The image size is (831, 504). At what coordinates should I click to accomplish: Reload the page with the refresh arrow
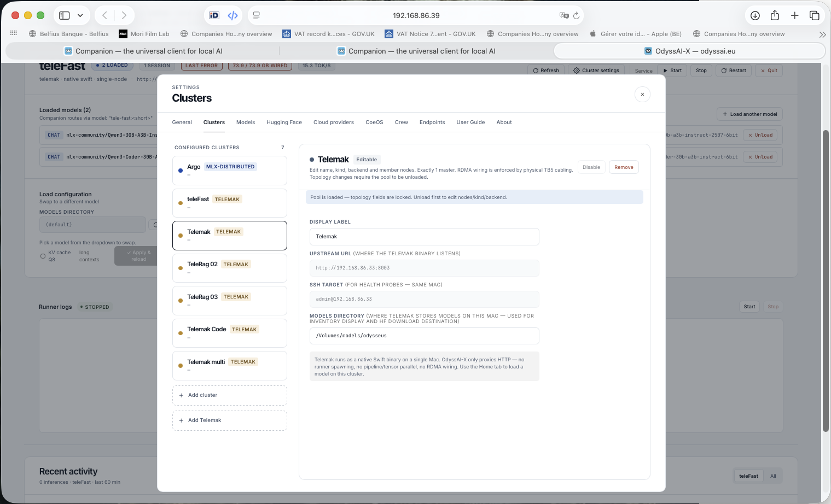click(x=576, y=15)
